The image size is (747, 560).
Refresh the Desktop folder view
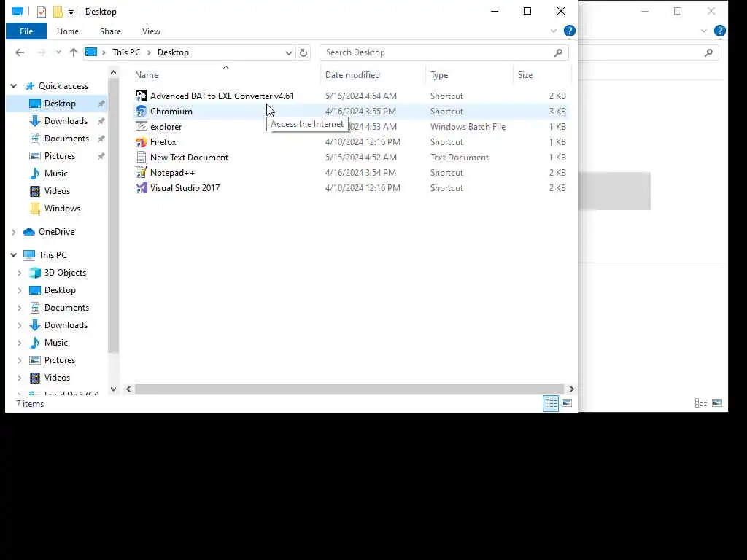[x=303, y=52]
